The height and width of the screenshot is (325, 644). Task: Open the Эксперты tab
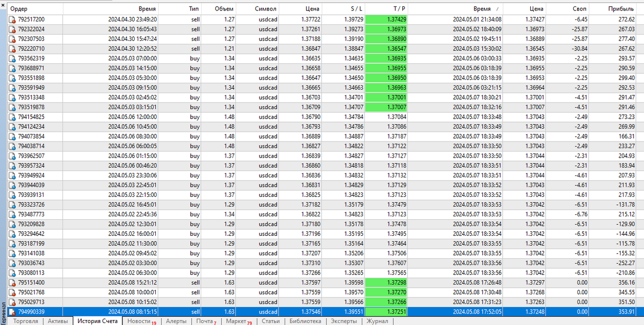(344, 321)
